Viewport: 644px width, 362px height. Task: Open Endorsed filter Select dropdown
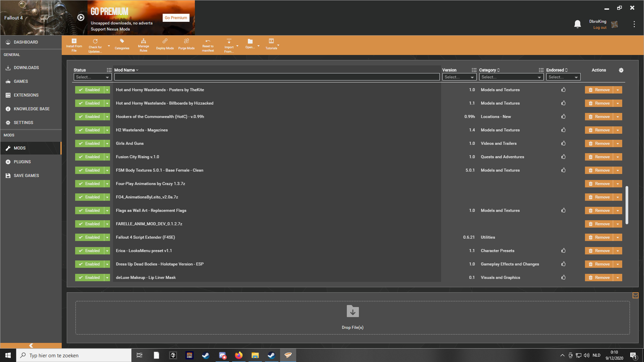point(563,77)
